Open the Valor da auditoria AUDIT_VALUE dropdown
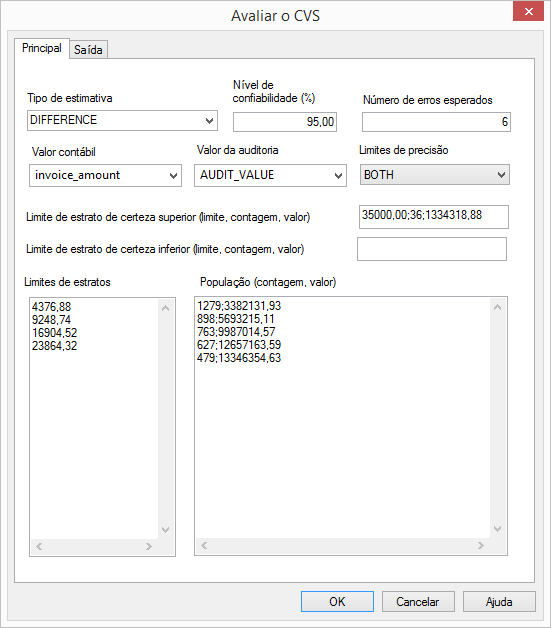 coord(270,175)
